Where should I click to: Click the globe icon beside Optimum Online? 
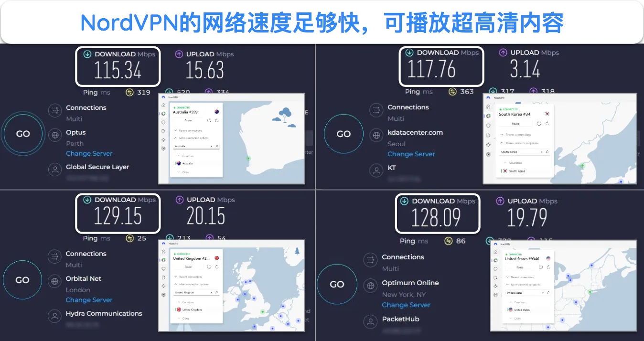coord(370,286)
